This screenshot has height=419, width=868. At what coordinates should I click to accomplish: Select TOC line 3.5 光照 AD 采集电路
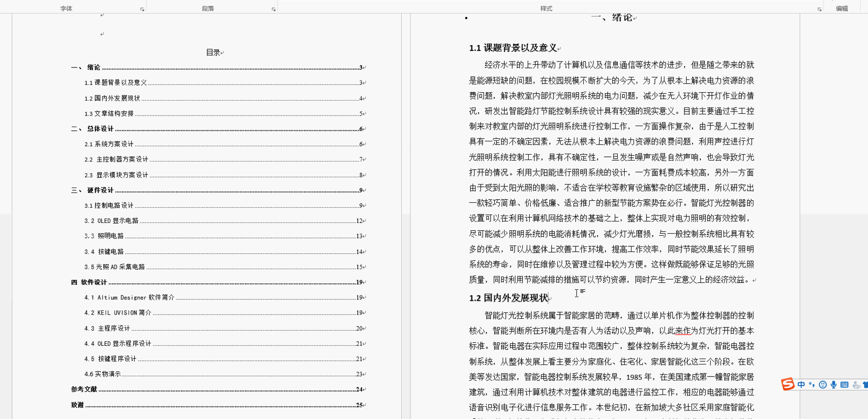click(225, 267)
